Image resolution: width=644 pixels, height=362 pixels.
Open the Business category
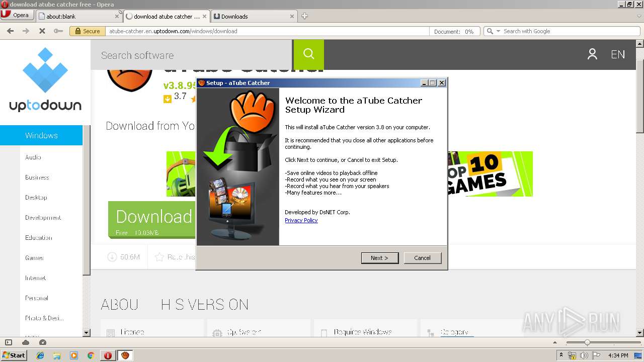pos(37,177)
